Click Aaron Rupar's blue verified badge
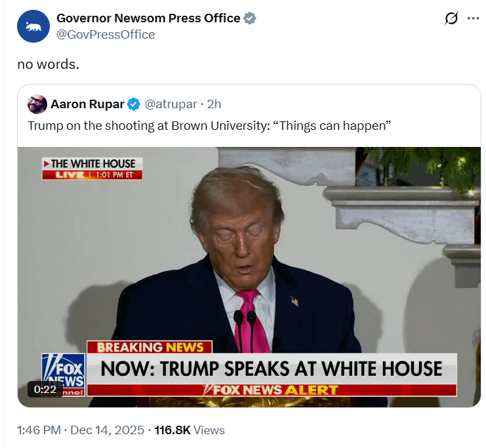Viewport: 486px width, 448px height. [x=134, y=104]
